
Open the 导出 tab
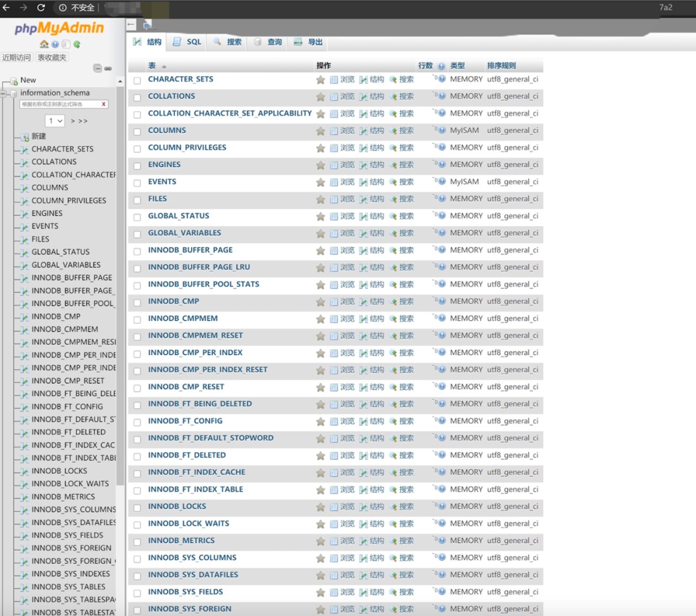308,42
